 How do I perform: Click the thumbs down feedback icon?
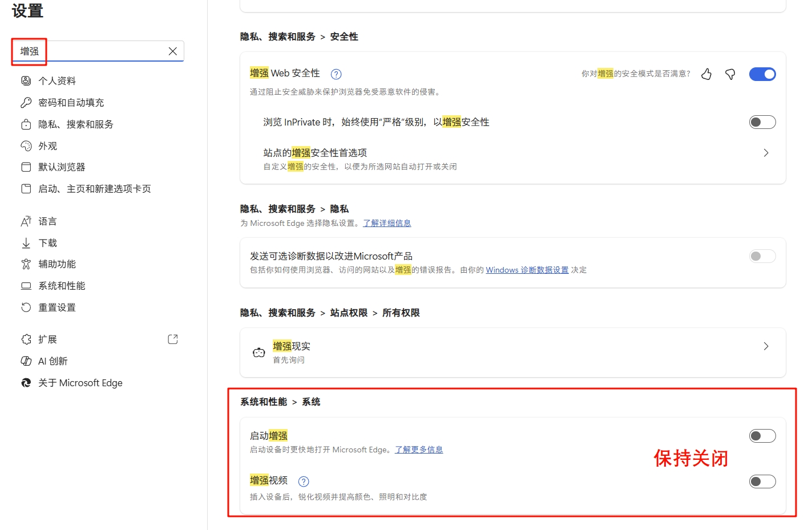coord(730,74)
